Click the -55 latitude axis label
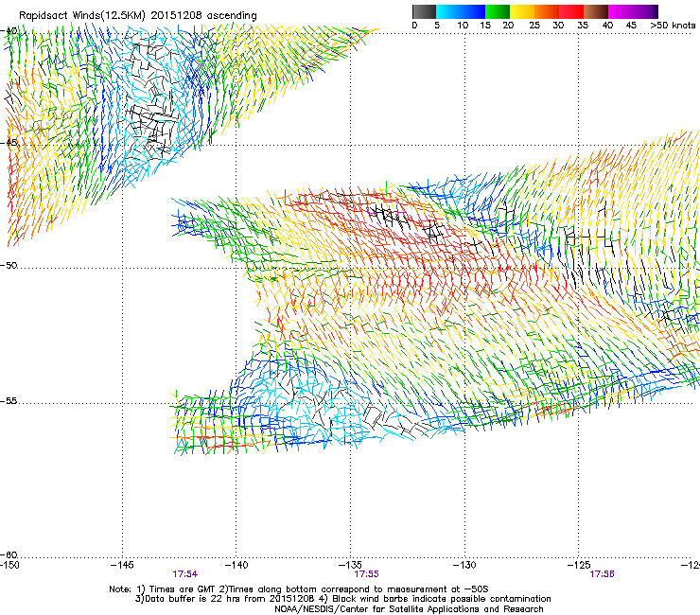Viewport: 700px width, 615px height. pyautogui.click(x=9, y=401)
